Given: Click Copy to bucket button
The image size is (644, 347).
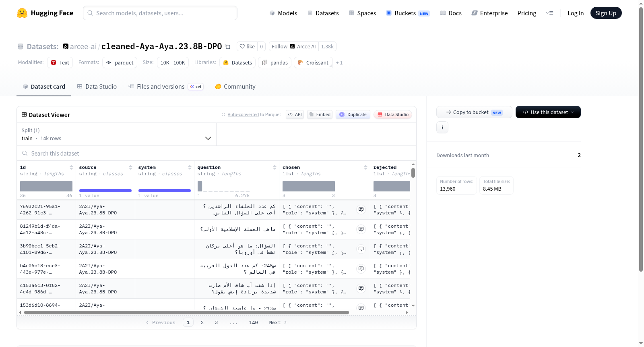Looking at the screenshot, I should 474,112.
